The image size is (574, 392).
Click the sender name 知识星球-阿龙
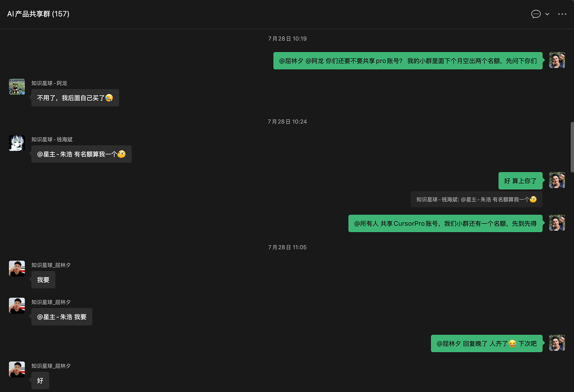tap(49, 83)
